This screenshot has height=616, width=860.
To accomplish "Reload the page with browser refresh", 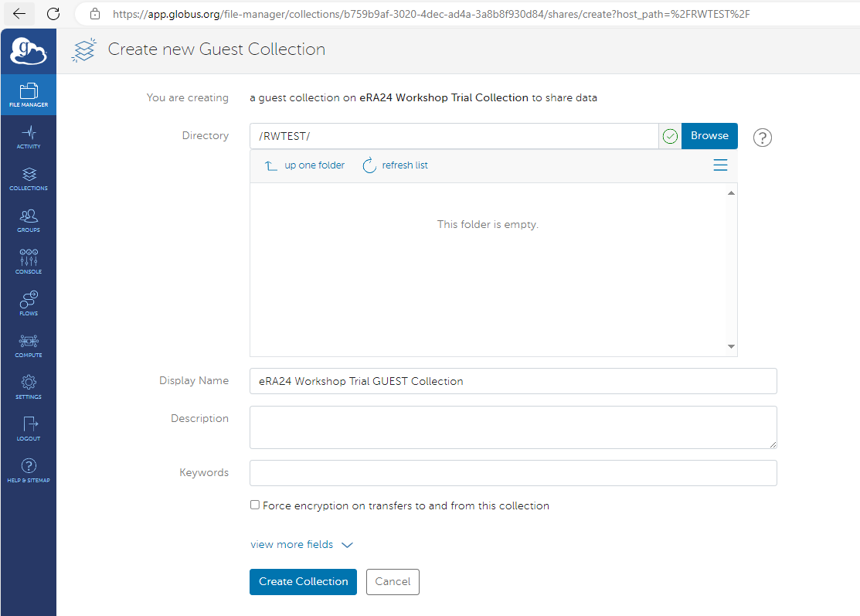I will pos(53,14).
